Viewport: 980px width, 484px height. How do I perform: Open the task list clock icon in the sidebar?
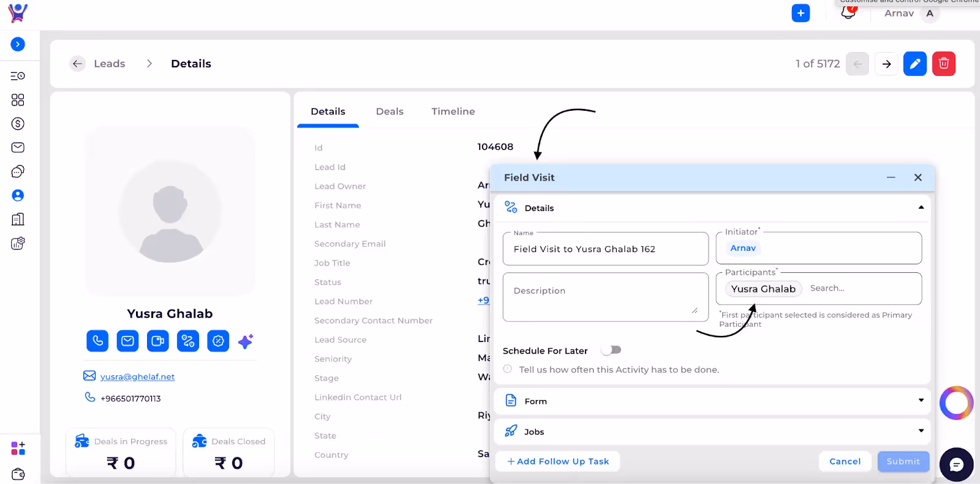point(18,76)
